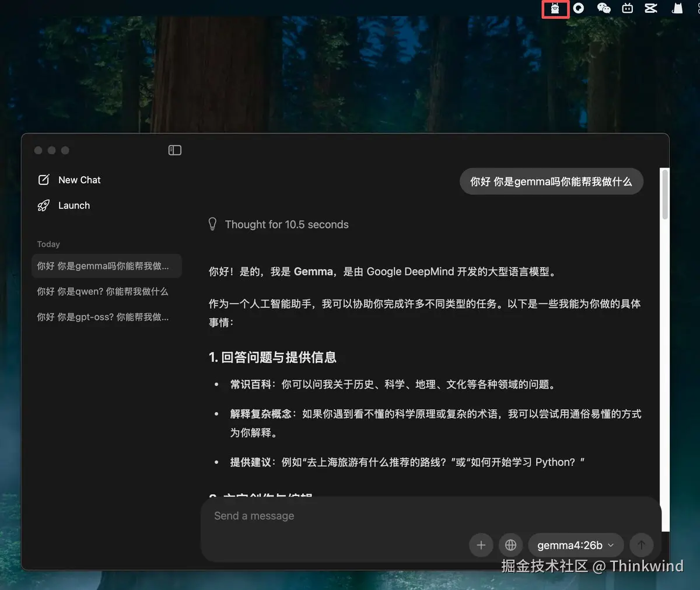This screenshot has height=590, width=700.
Task: Click the chat vertical scrollbar thumb
Action: 665,194
